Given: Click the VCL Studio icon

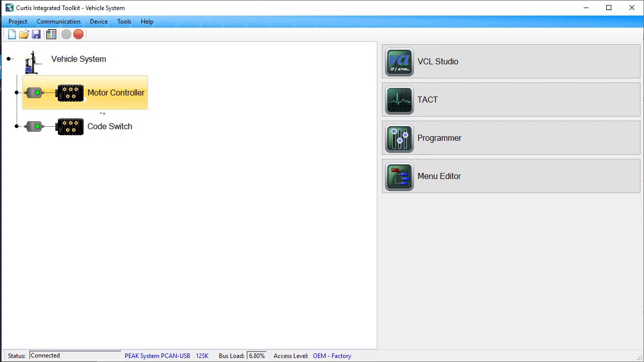Looking at the screenshot, I should coord(399,62).
